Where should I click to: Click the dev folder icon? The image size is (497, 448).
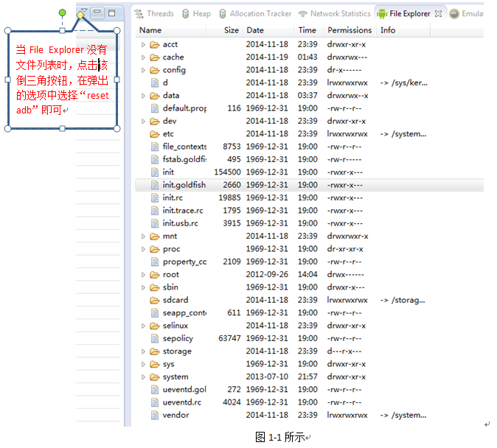tap(154, 122)
